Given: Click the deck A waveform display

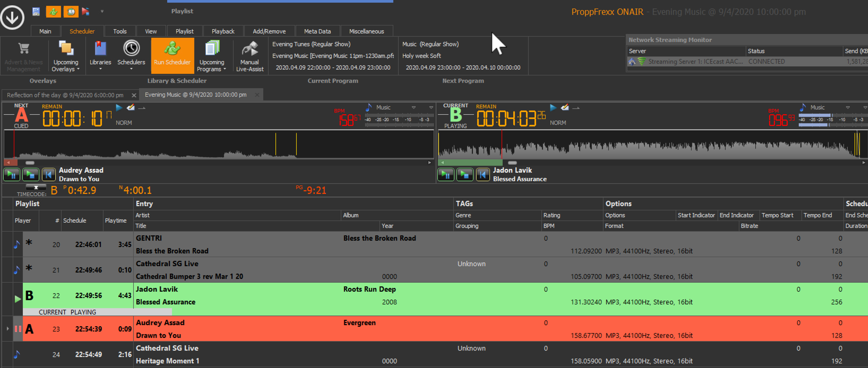Looking at the screenshot, I should (x=219, y=144).
